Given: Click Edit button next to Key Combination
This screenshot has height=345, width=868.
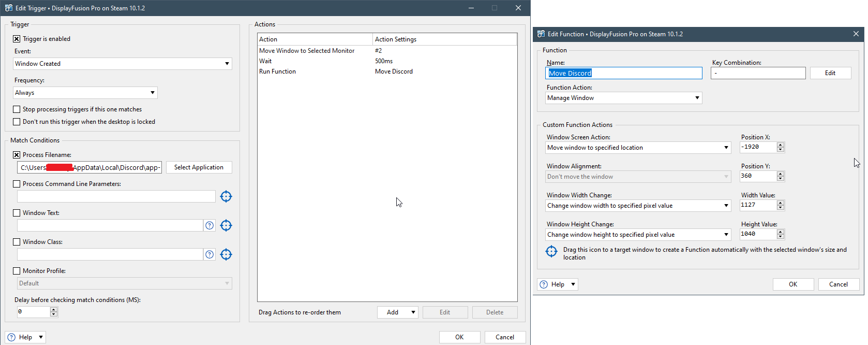Looking at the screenshot, I should [x=830, y=73].
